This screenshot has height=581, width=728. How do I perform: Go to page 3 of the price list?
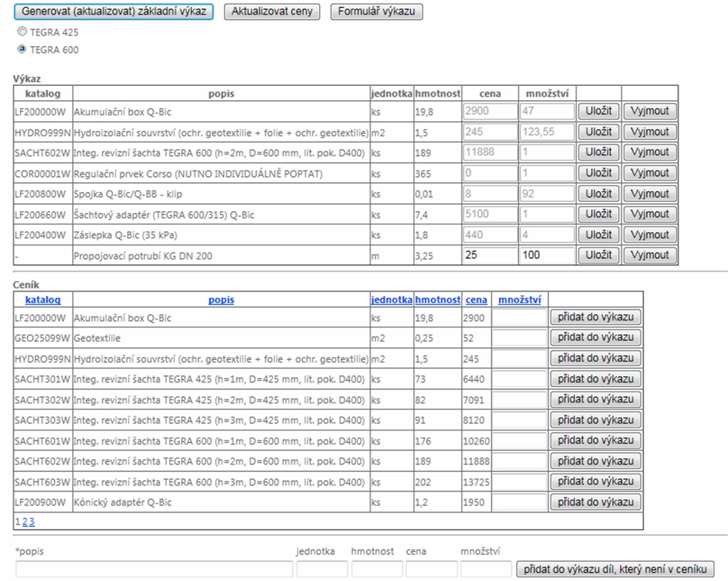[31, 521]
